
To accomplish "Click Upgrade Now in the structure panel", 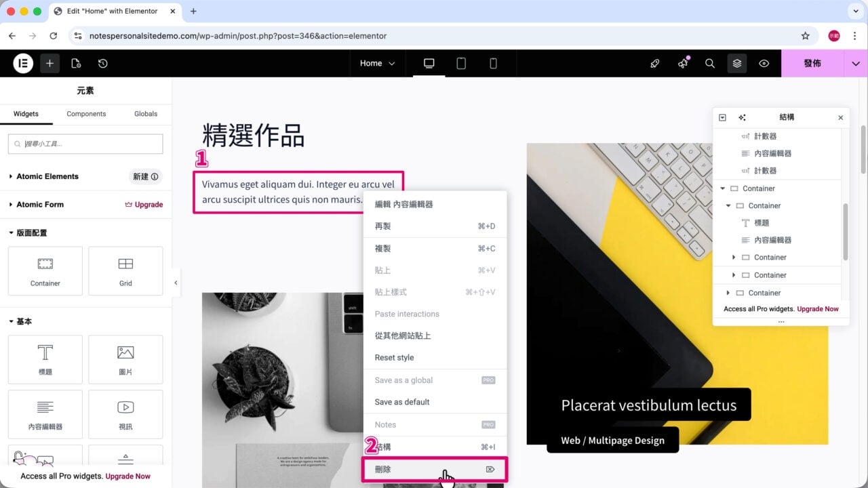I will click(x=818, y=308).
